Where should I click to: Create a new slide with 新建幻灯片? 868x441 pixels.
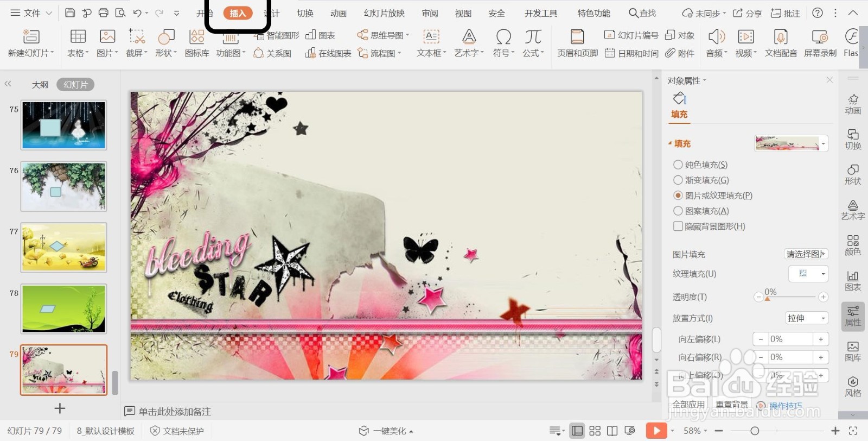tap(31, 43)
